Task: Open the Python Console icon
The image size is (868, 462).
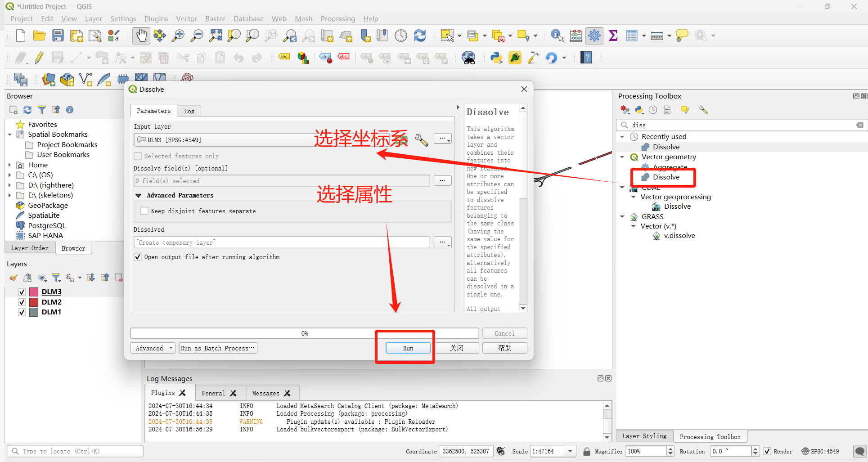Action: (496, 58)
